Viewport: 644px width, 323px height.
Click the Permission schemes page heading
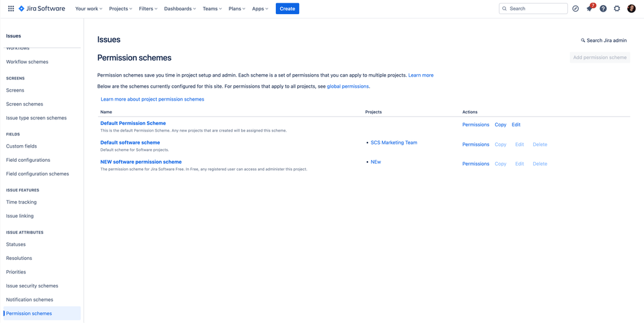pyautogui.click(x=134, y=57)
